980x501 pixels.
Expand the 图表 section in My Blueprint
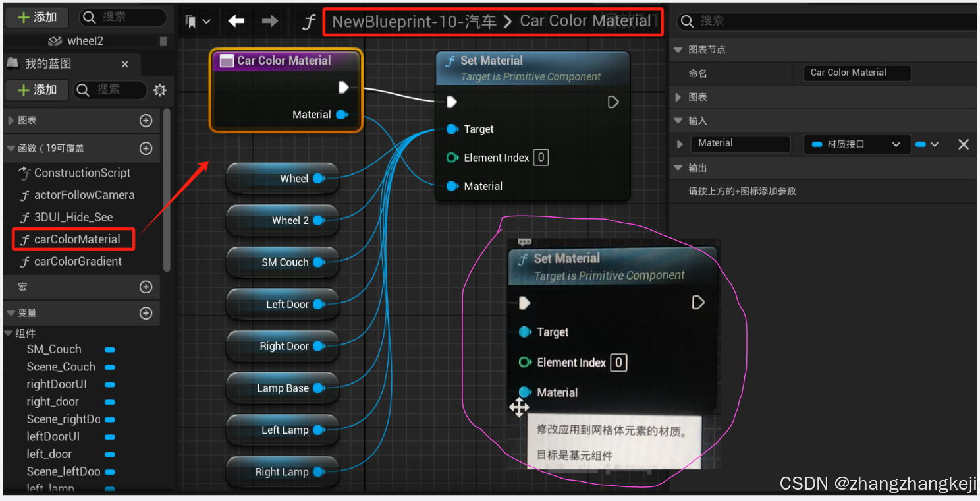11,121
